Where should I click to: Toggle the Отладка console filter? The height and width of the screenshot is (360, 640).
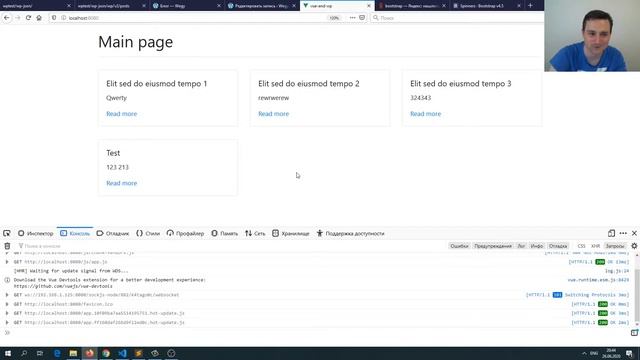[x=558, y=246]
